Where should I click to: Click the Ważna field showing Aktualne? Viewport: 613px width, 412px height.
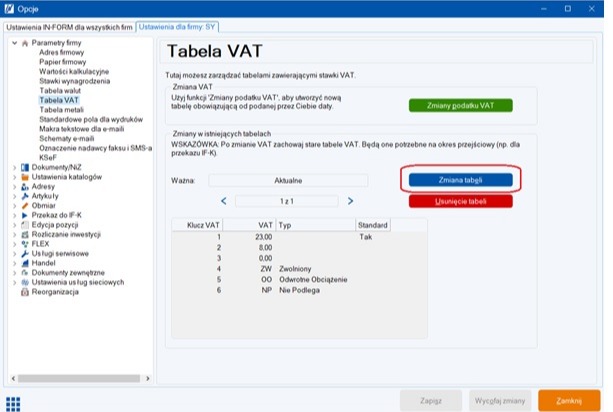pos(288,181)
